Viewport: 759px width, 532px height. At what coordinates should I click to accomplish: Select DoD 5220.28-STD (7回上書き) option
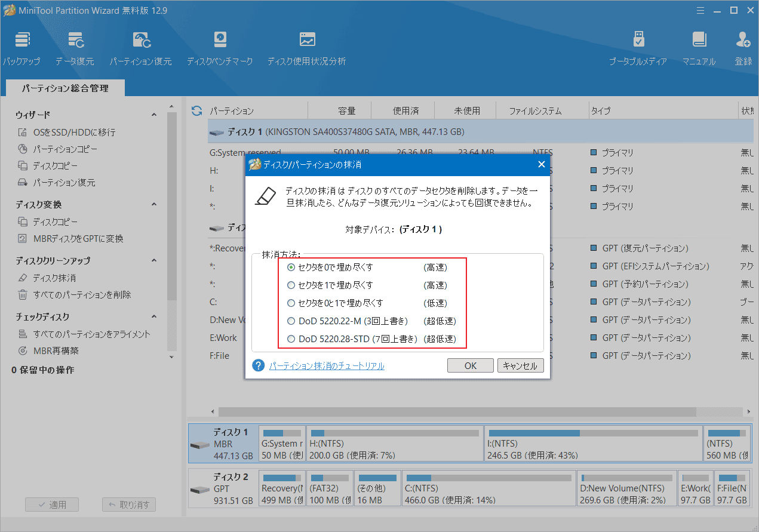click(x=291, y=339)
